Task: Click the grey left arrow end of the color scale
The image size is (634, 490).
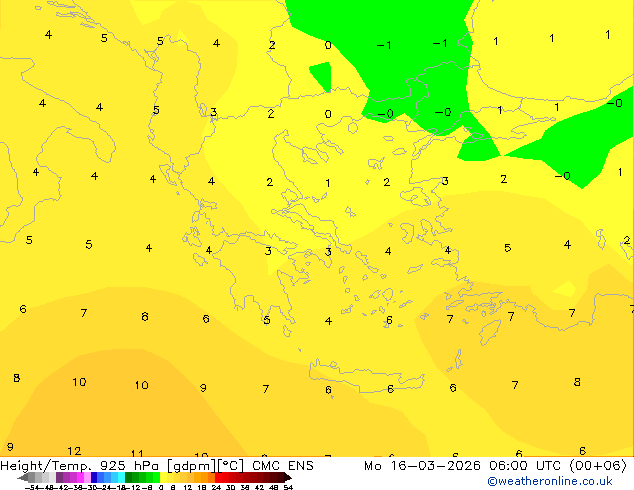Action: (23, 477)
